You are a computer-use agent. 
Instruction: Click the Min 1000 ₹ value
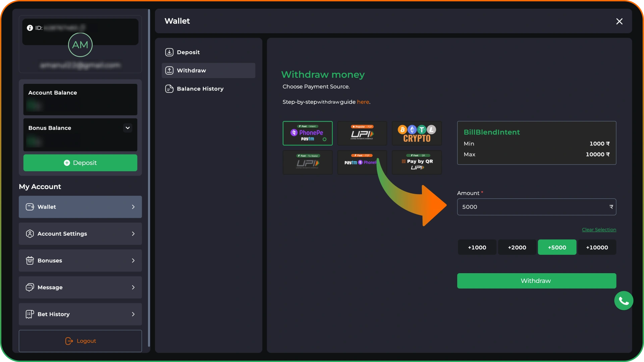pyautogui.click(x=599, y=144)
